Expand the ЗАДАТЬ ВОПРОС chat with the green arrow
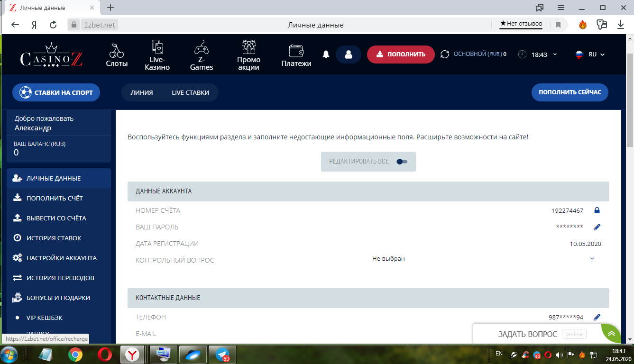 [611, 334]
